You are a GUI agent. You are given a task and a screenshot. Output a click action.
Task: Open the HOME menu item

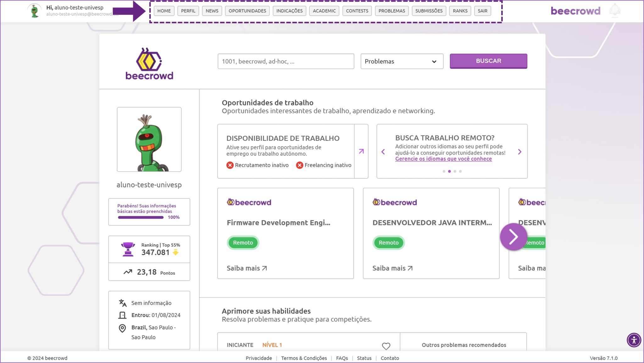click(x=164, y=11)
